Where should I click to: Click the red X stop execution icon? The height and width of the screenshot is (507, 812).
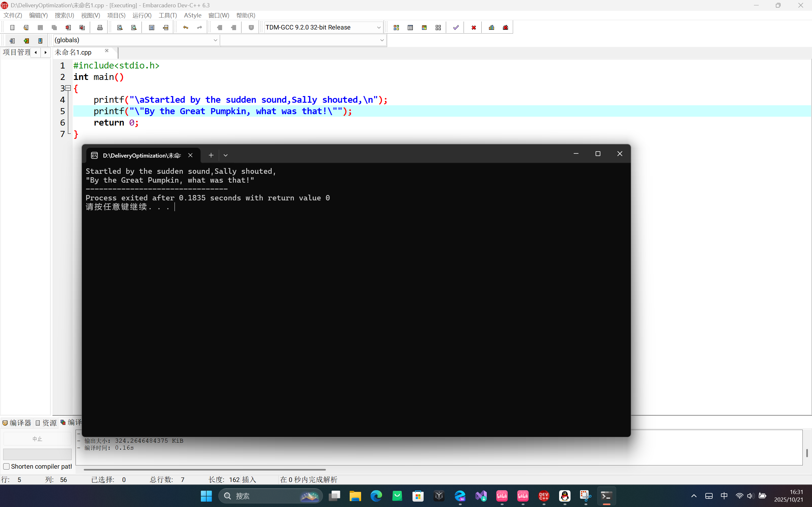(473, 28)
